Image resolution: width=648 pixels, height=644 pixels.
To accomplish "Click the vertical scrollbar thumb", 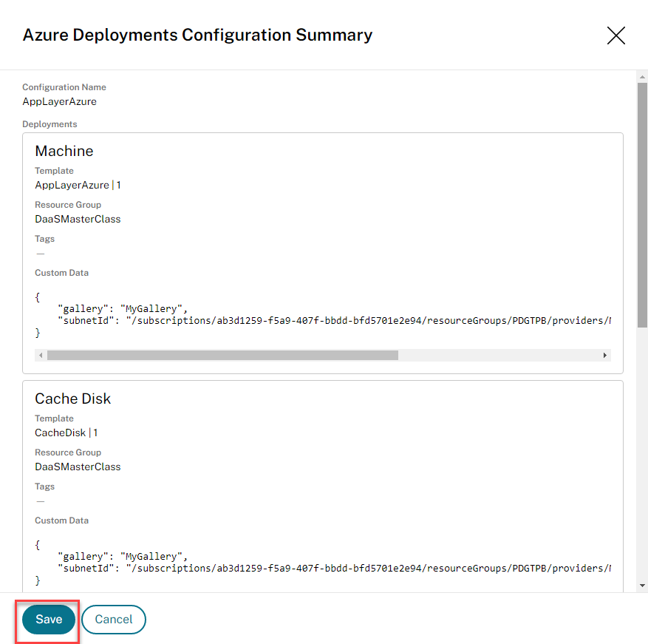I will pos(642,203).
